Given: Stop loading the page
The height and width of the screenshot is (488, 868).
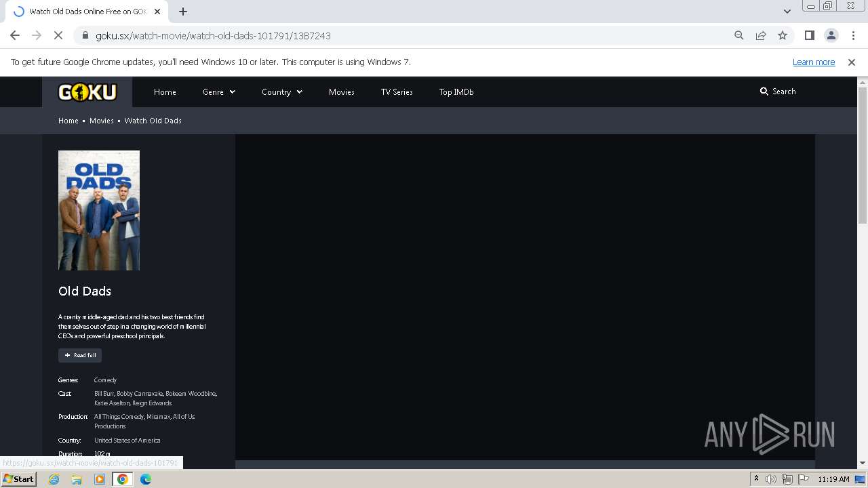Looking at the screenshot, I should pos(58,35).
